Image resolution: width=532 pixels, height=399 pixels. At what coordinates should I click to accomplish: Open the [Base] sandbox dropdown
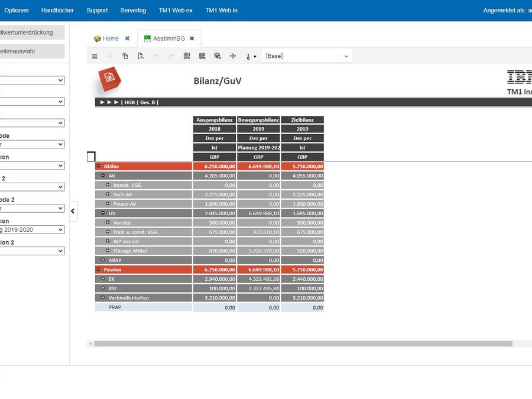(307, 56)
